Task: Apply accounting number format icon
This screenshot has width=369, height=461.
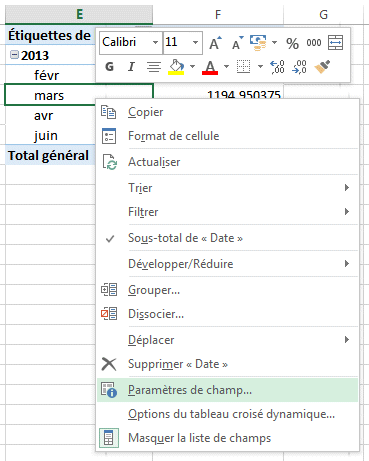Action: (x=258, y=43)
